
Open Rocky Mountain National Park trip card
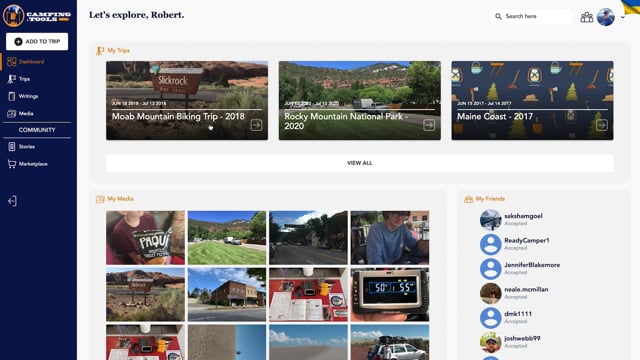[x=360, y=100]
